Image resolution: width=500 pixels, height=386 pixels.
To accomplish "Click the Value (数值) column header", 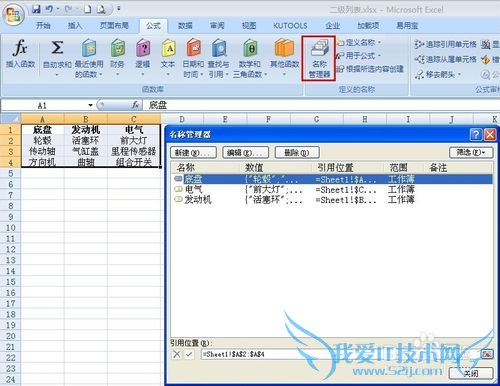I will [276, 167].
